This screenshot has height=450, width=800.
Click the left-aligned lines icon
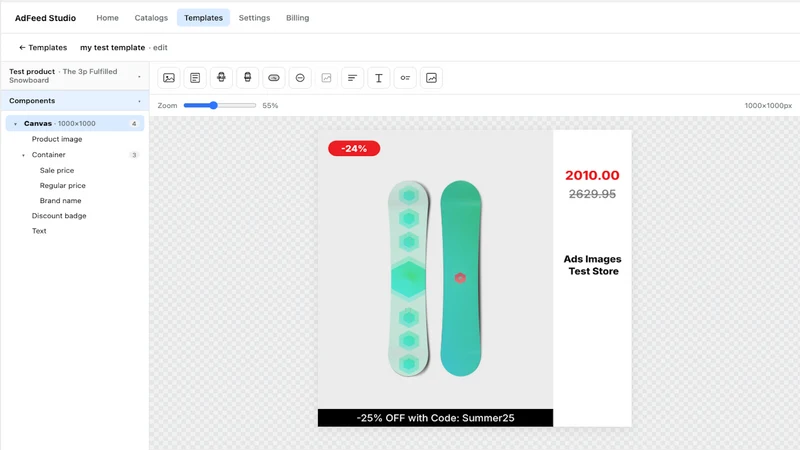coord(353,78)
